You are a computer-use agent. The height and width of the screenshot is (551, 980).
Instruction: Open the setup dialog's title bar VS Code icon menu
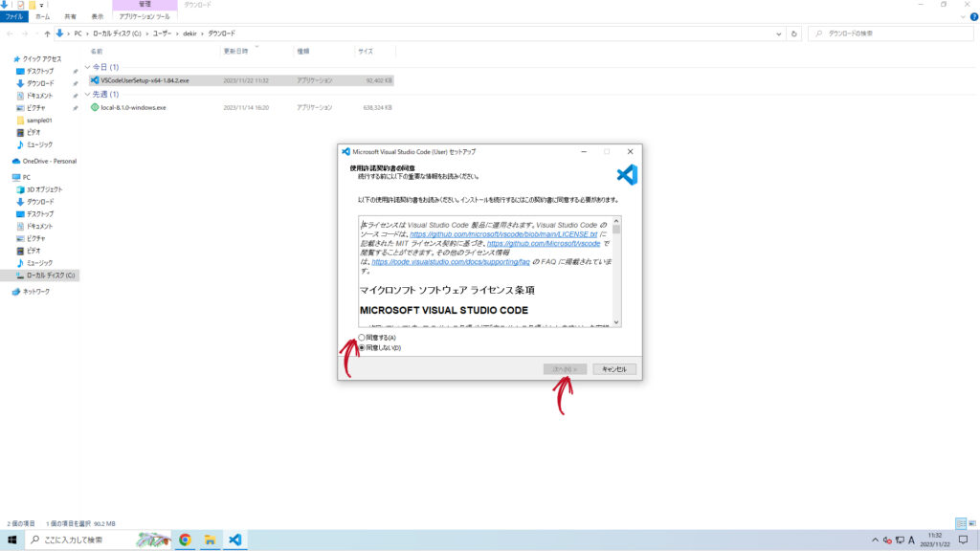pos(345,152)
